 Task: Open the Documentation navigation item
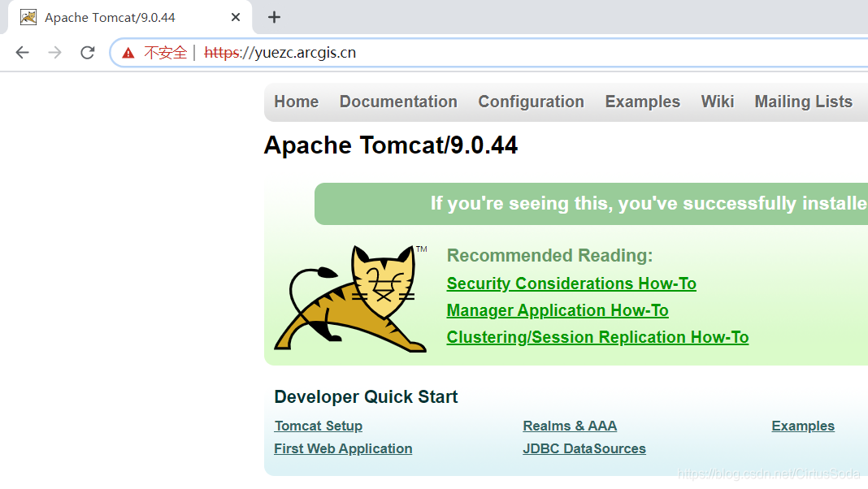[x=398, y=102]
